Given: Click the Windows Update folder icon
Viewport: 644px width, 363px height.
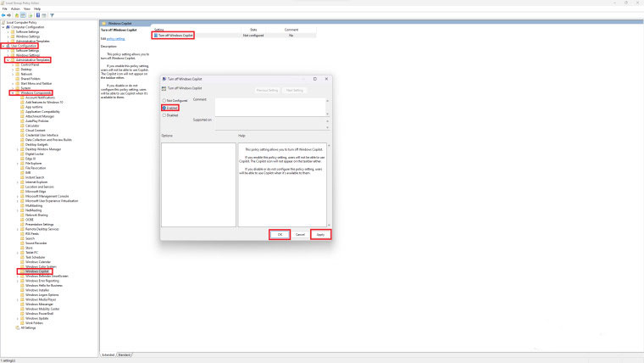Looking at the screenshot, I should 22,318.
